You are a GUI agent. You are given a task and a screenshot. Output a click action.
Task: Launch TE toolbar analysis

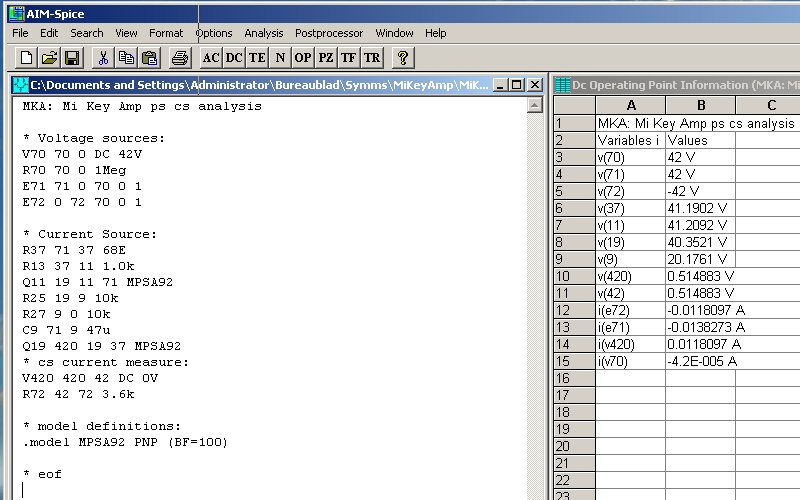point(257,58)
